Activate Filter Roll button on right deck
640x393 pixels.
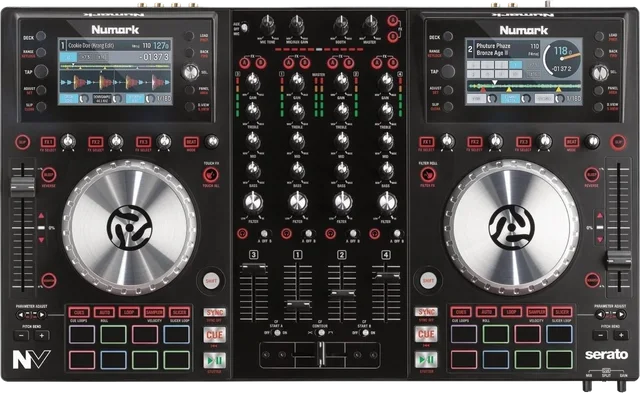[x=428, y=175]
